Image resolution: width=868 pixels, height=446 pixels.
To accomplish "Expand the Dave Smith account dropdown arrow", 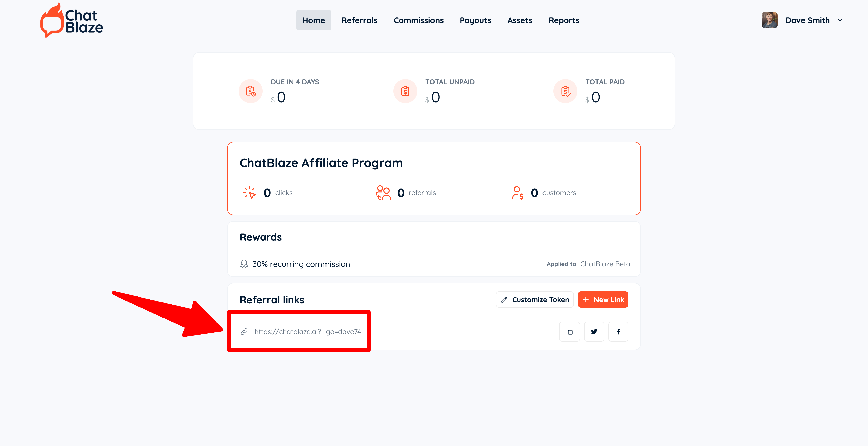I will (840, 20).
